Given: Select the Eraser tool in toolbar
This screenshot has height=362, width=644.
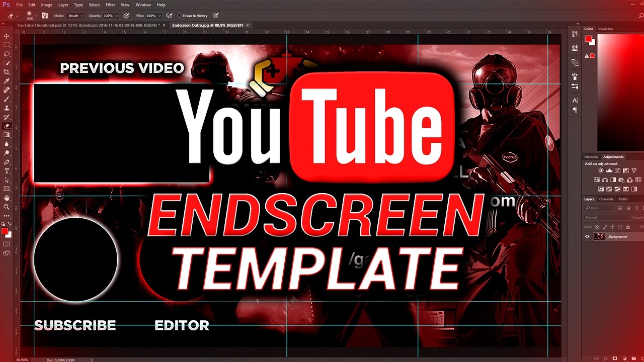Looking at the screenshot, I should tap(7, 126).
